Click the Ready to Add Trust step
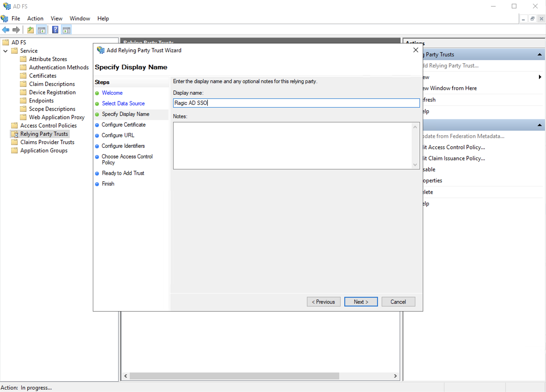546x392 pixels. pyautogui.click(x=123, y=173)
